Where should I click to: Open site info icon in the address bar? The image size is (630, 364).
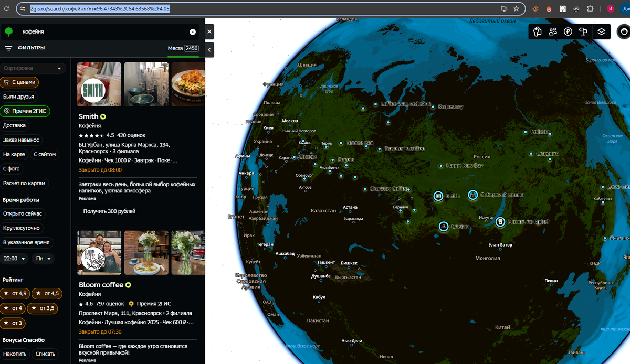tap(23, 9)
